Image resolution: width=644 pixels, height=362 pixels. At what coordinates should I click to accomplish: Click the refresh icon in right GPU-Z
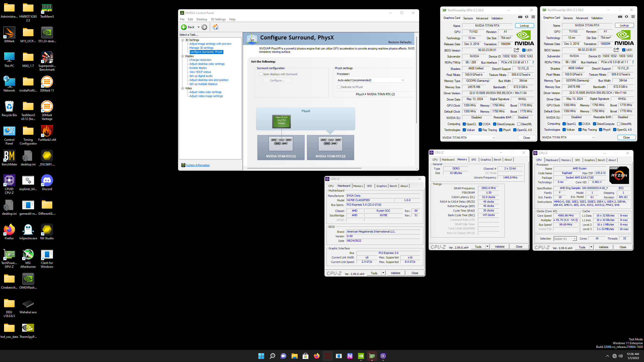click(x=626, y=17)
